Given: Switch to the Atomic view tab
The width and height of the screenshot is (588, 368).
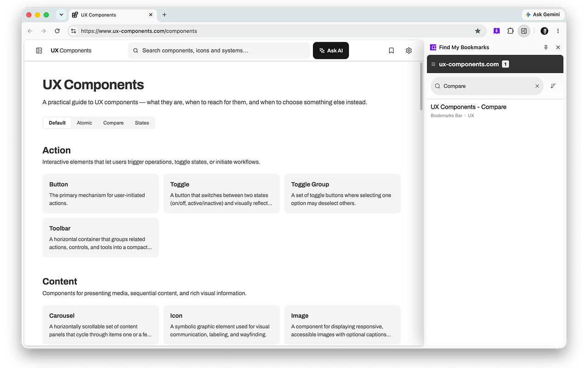Looking at the screenshot, I should (85, 123).
